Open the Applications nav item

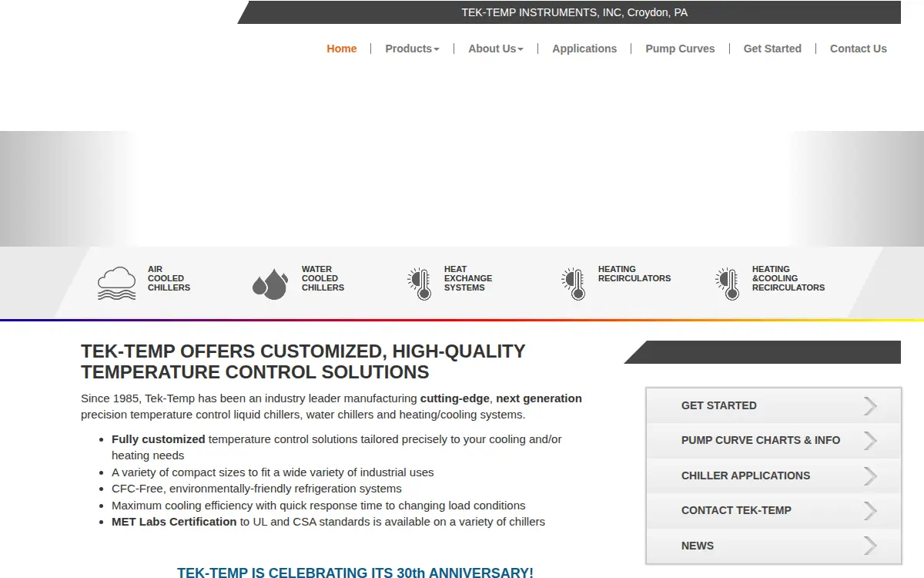584,49
